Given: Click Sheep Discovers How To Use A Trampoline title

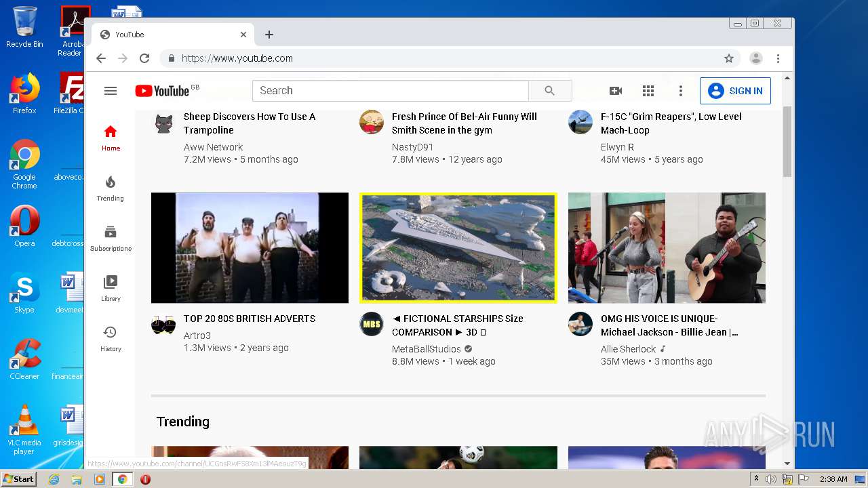Looking at the screenshot, I should [250, 123].
